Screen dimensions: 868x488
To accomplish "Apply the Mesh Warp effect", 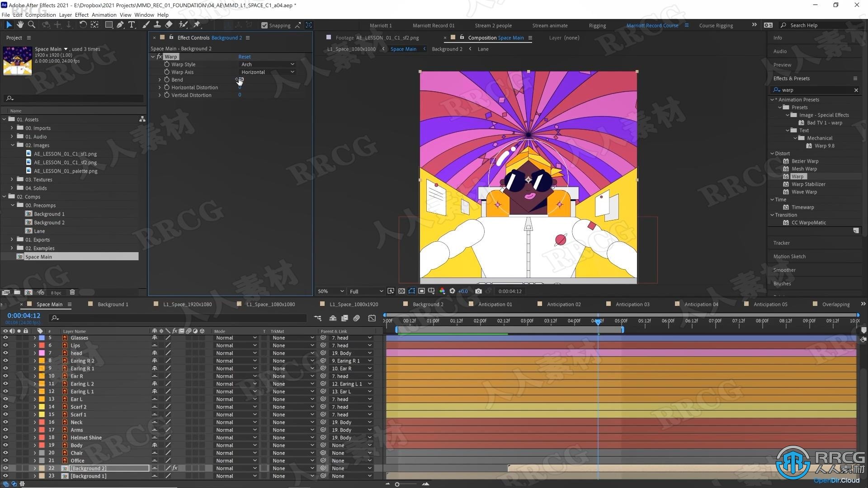I will [x=804, y=169].
